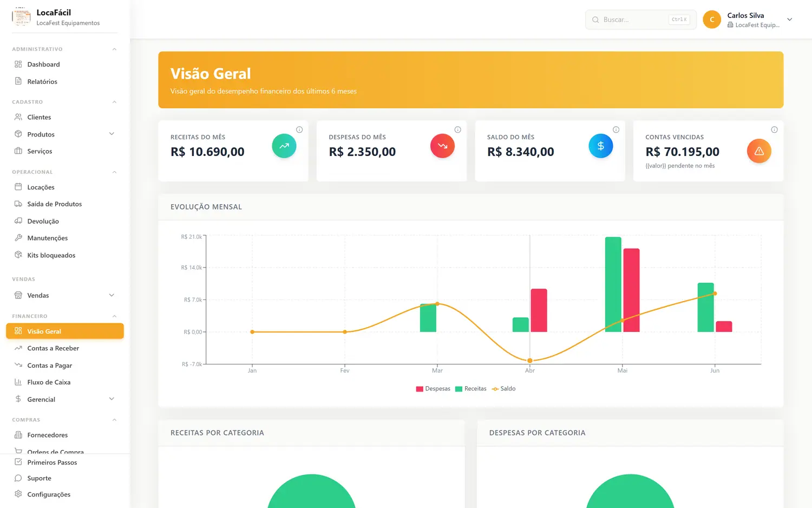The height and width of the screenshot is (508, 812).
Task: Click the Suporte chat bubble icon
Action: click(18, 478)
